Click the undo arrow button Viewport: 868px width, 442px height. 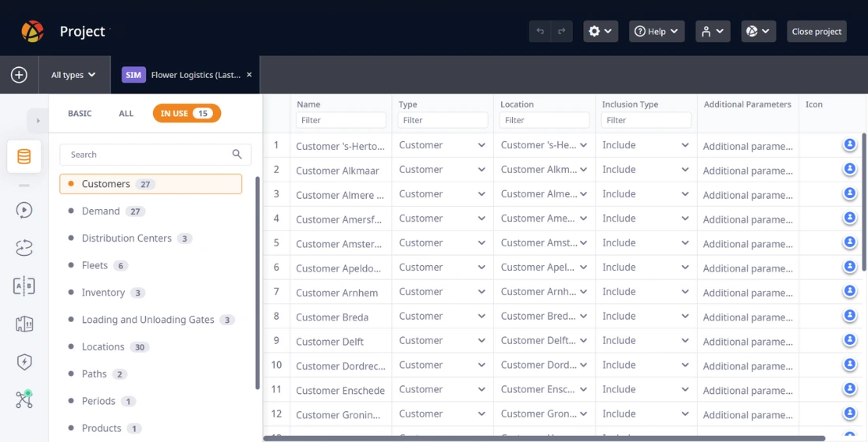click(540, 32)
